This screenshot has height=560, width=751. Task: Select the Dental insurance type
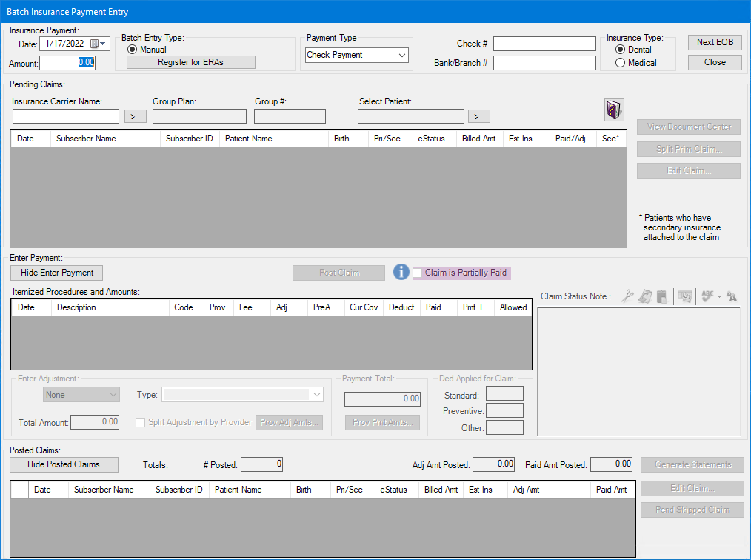point(621,50)
